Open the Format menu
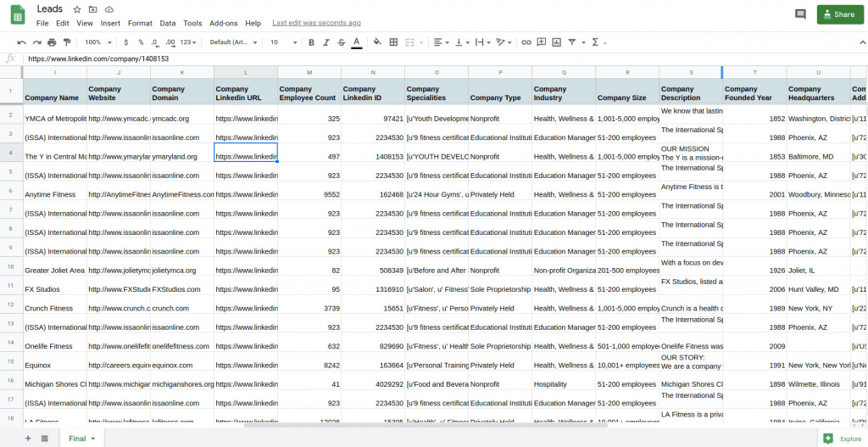This screenshot has height=447, width=868. (x=140, y=23)
